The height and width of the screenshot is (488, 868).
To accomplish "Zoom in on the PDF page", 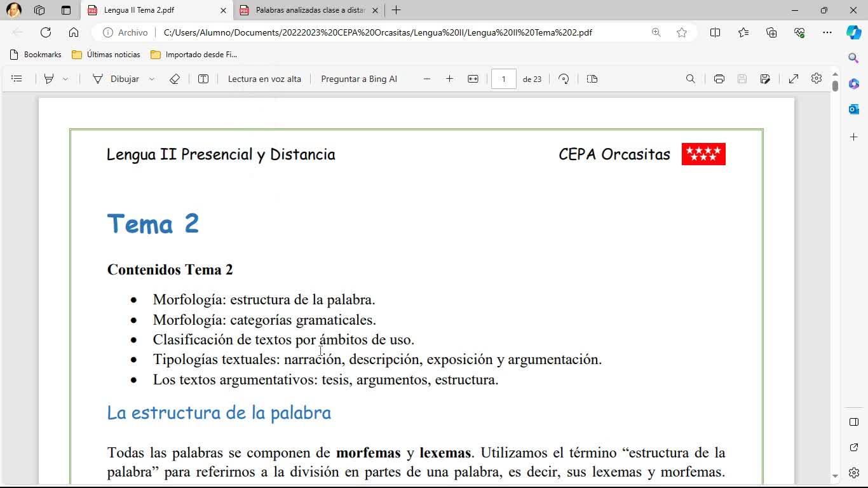I will coord(450,79).
